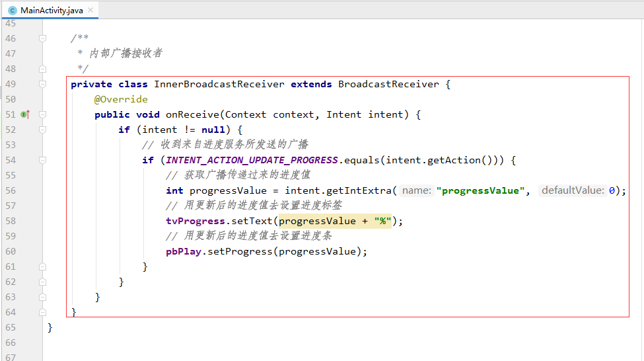This screenshot has width=644, height=361.
Task: Toggle the closing fold marker at line 61
Action: pos(42,266)
